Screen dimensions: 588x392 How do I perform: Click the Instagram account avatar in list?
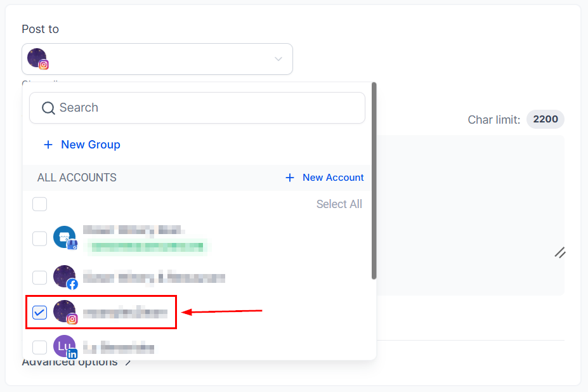65,312
